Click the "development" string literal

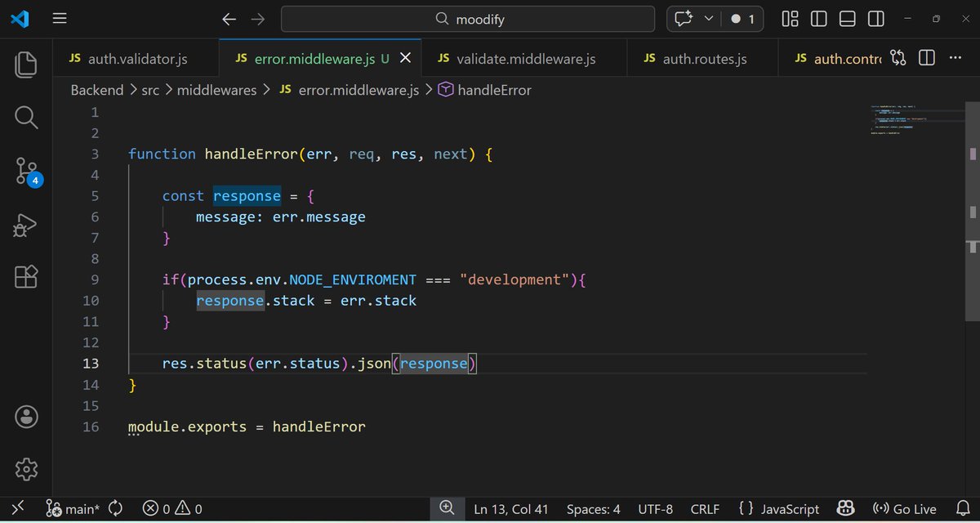click(514, 279)
